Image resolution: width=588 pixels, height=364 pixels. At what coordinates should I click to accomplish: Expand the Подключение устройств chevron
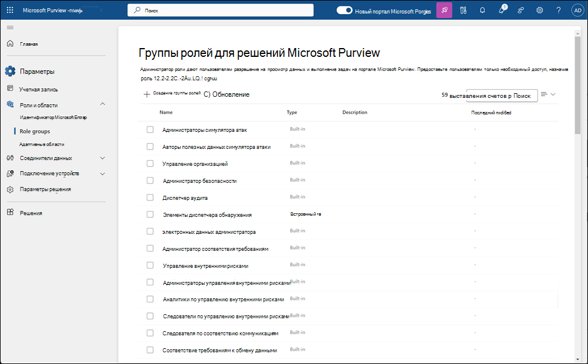pyautogui.click(x=102, y=174)
